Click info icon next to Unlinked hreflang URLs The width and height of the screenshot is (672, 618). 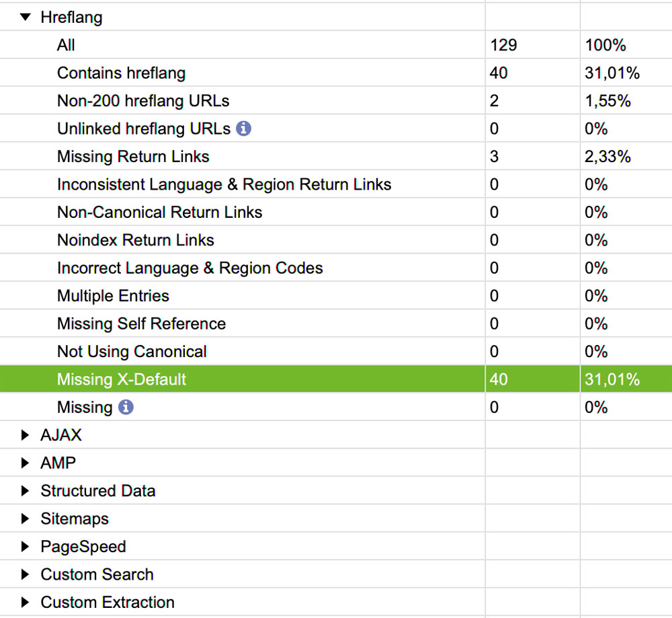[x=244, y=128]
